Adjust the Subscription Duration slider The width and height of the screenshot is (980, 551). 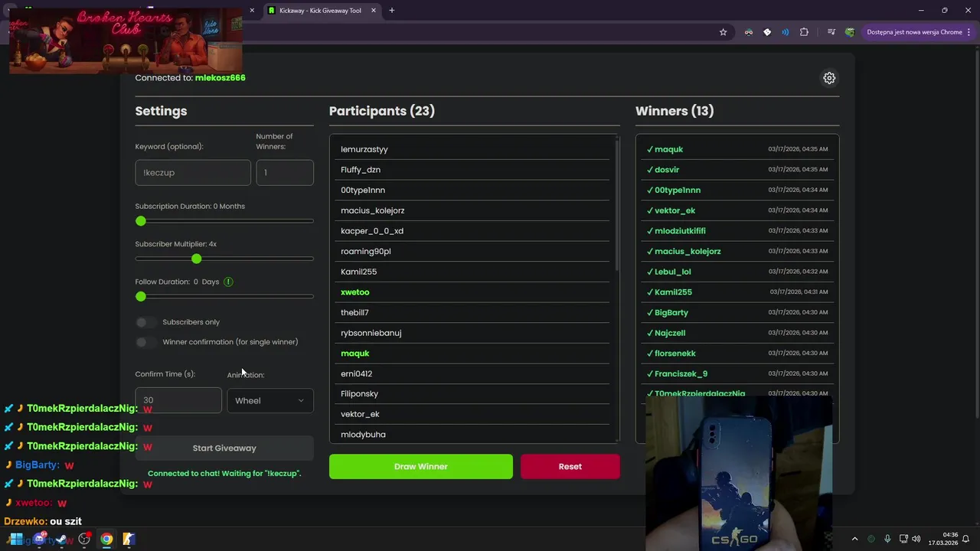click(x=224, y=221)
